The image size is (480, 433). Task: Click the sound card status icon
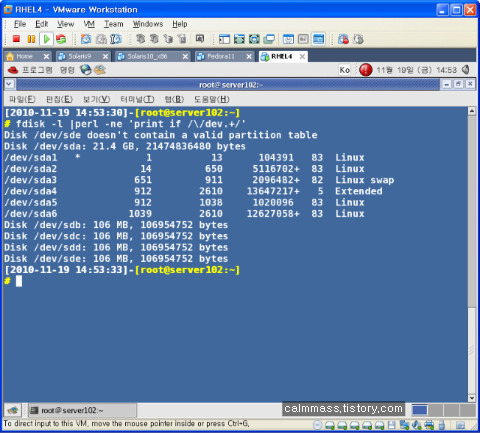pyautogui.click(x=417, y=425)
